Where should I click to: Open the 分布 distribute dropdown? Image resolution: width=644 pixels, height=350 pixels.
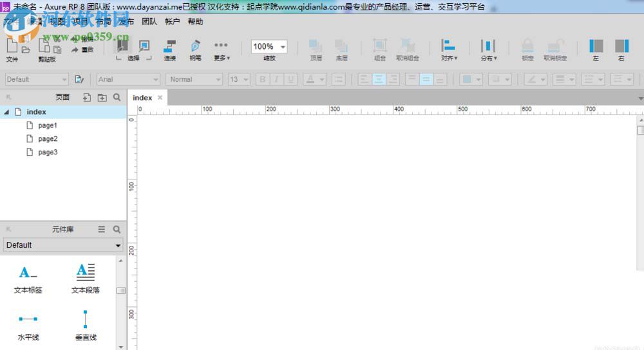pos(488,50)
